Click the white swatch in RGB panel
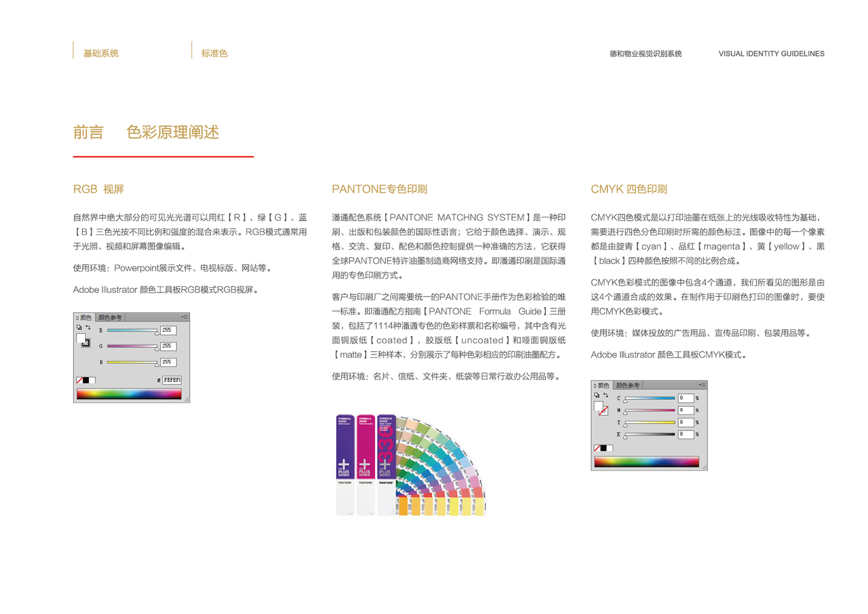868x614 pixels. click(x=92, y=380)
